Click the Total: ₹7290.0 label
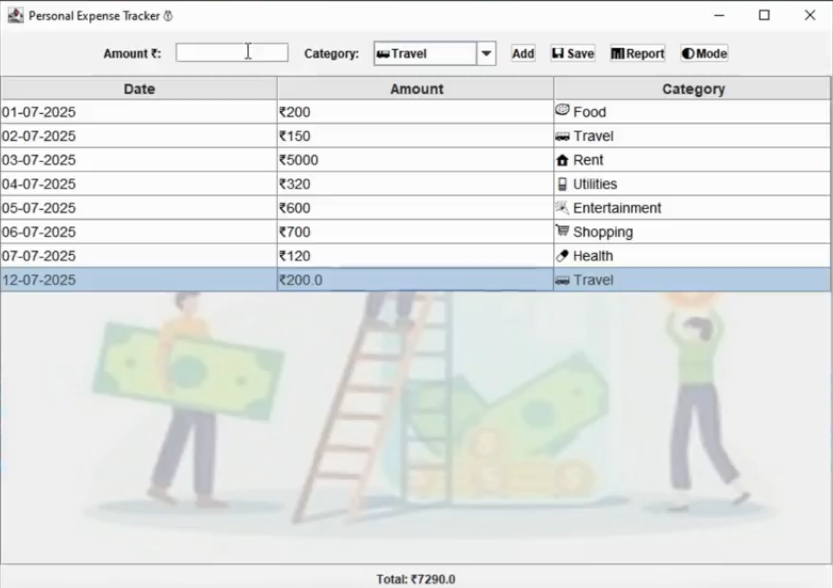 [x=416, y=579]
